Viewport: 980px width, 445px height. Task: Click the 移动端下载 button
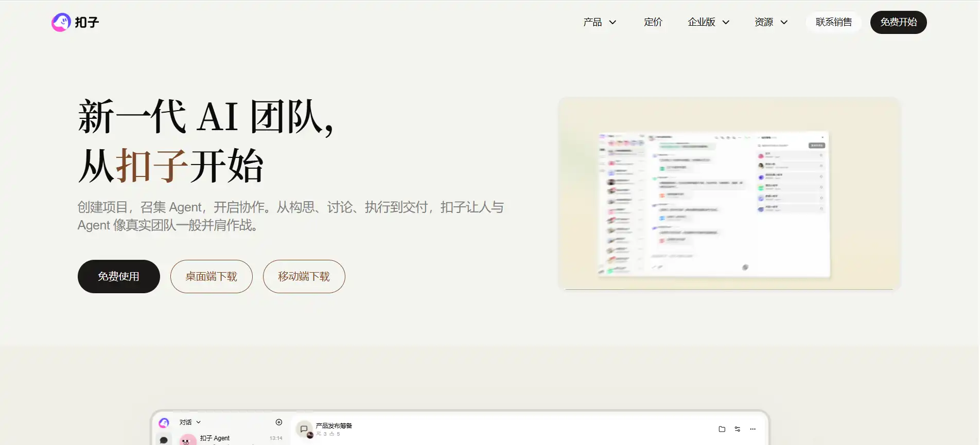[x=304, y=276]
